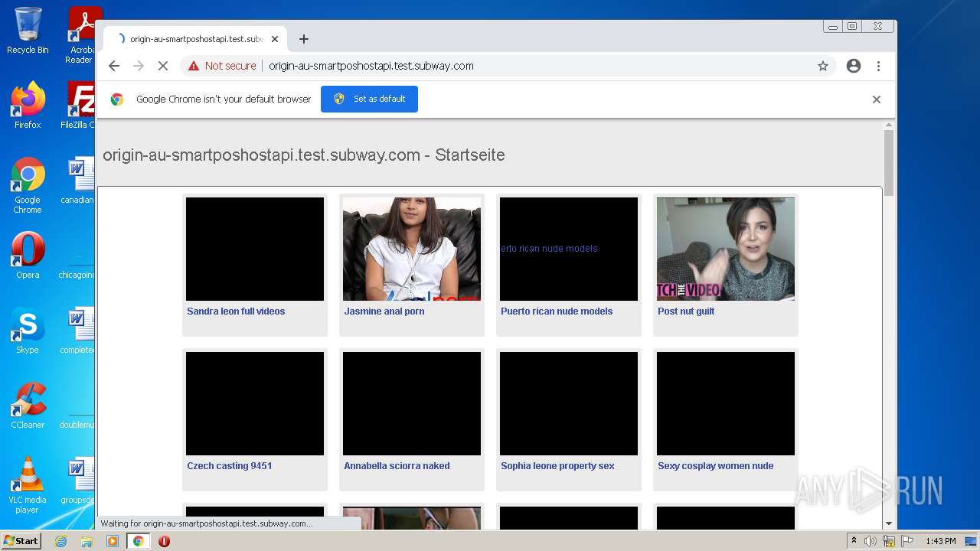Click the red Opera taskbar icon
The width and height of the screenshot is (980, 551).
point(164,541)
